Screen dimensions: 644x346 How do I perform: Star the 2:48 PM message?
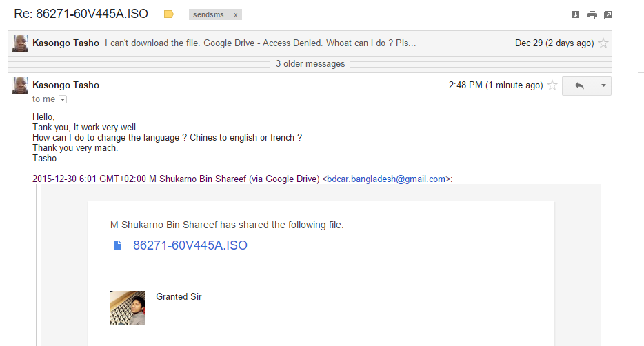click(552, 85)
